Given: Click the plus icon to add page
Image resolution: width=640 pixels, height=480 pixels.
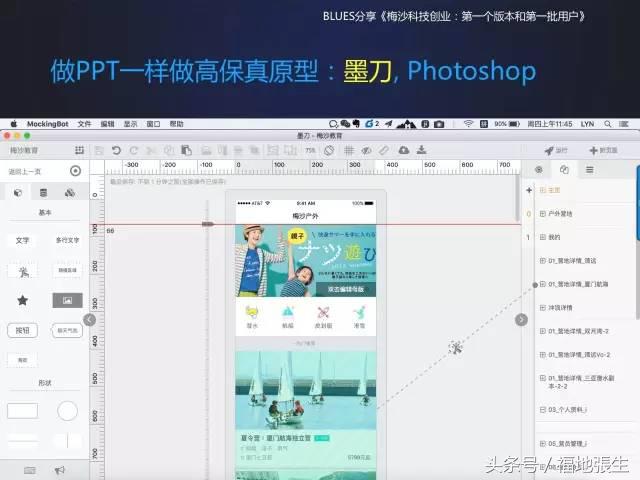Looking at the screenshot, I should (x=529, y=190).
